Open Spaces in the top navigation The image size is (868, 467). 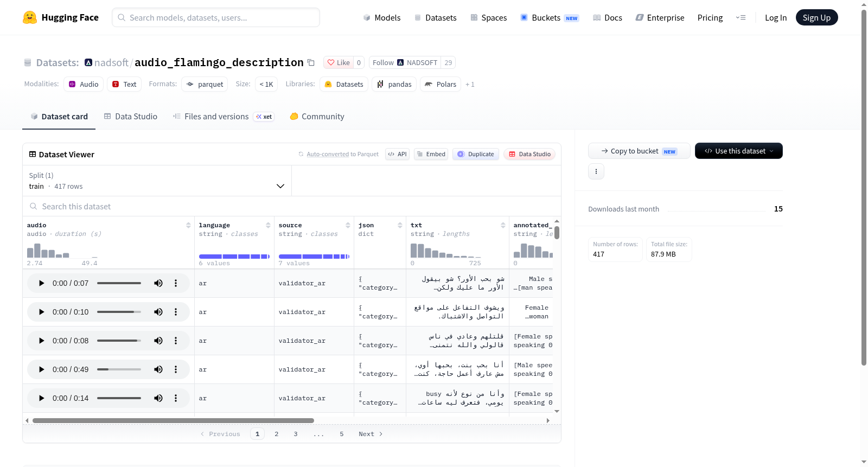pos(488,17)
